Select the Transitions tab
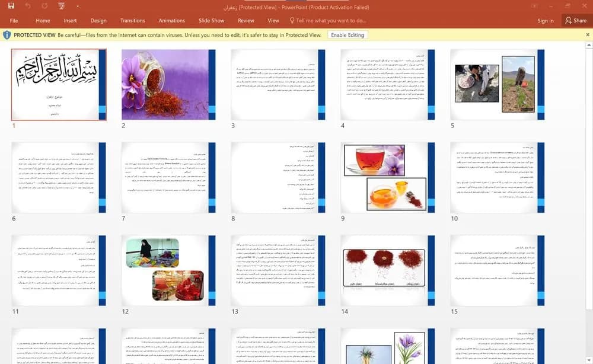The image size is (593, 364). click(x=132, y=20)
